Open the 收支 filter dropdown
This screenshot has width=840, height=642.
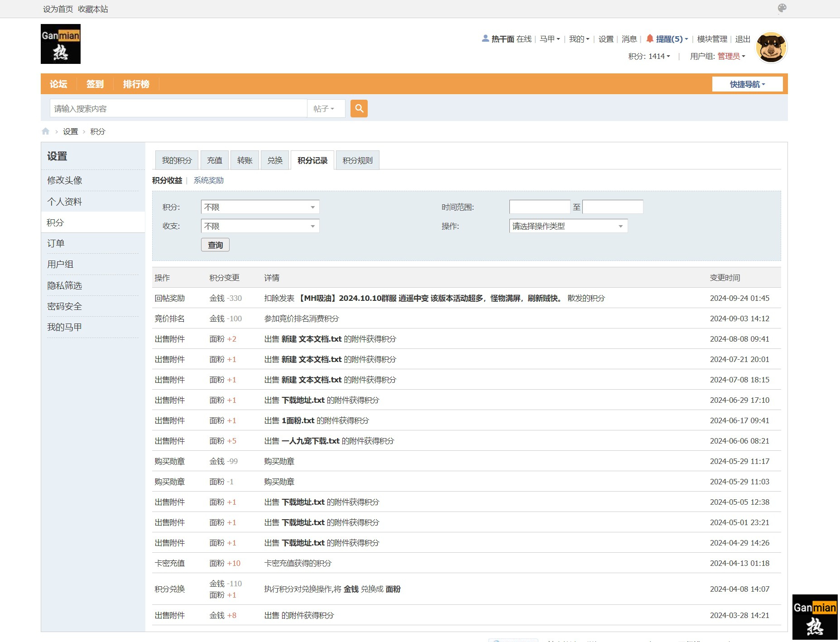pyautogui.click(x=260, y=226)
